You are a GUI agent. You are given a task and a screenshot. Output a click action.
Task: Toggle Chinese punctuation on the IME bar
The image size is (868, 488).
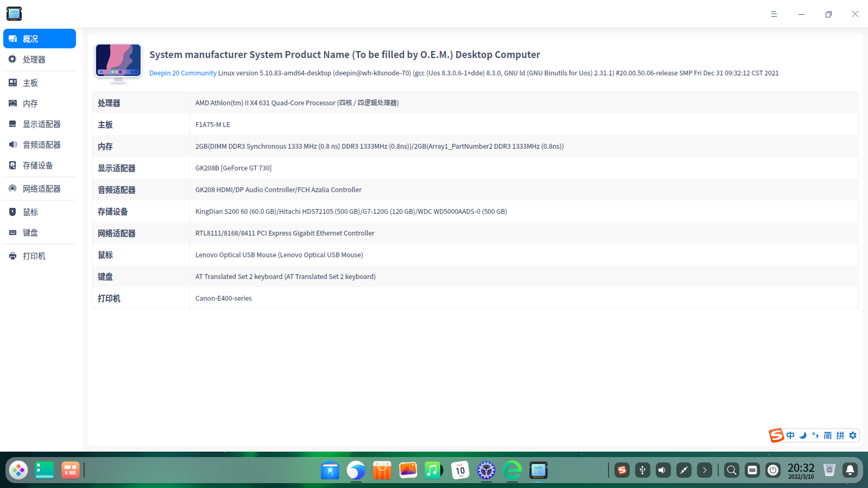coord(815,435)
